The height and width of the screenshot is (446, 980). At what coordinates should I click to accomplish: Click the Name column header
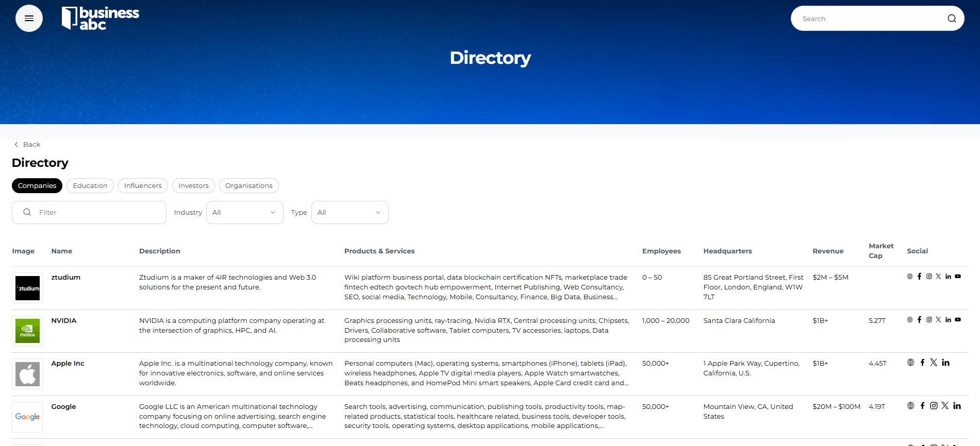coord(62,251)
